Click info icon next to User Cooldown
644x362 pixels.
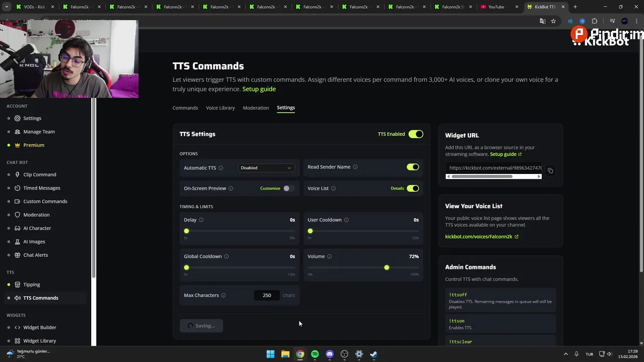click(346, 220)
